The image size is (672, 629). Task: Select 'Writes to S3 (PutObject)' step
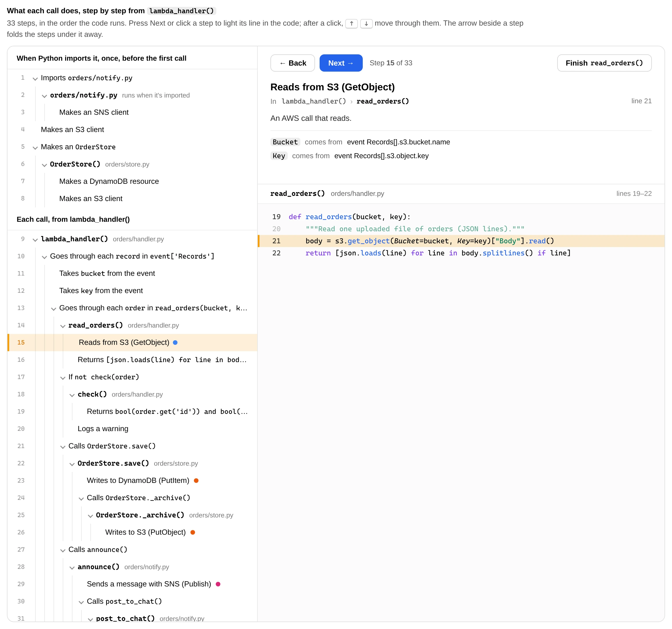point(132,532)
